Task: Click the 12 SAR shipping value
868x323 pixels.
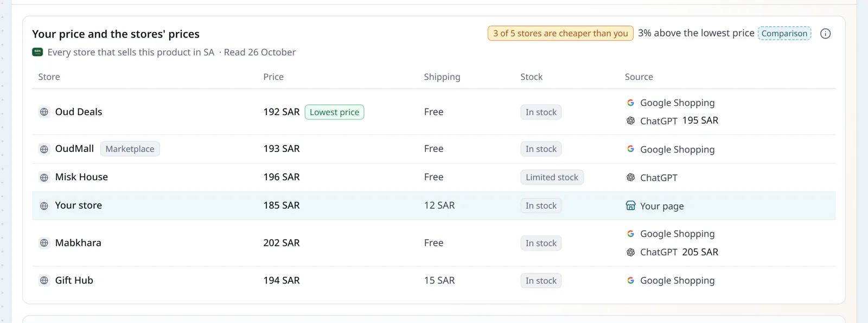Action: pos(439,205)
